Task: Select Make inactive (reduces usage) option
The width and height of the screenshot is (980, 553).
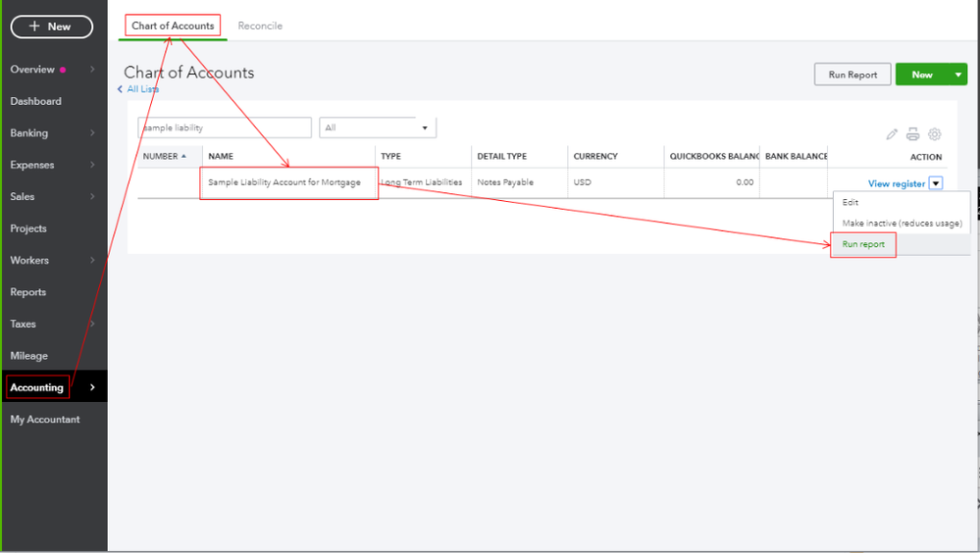Action: click(902, 224)
